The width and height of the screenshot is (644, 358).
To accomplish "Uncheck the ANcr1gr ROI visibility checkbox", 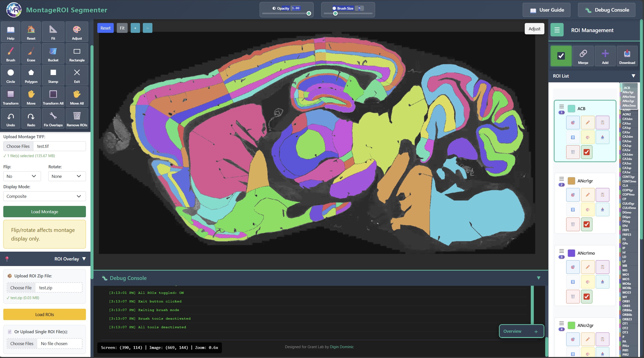I will tap(587, 224).
